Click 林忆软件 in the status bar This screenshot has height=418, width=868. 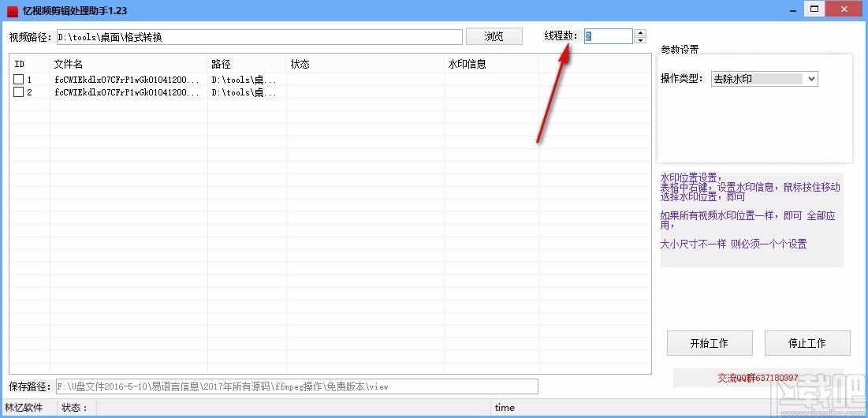[24, 408]
